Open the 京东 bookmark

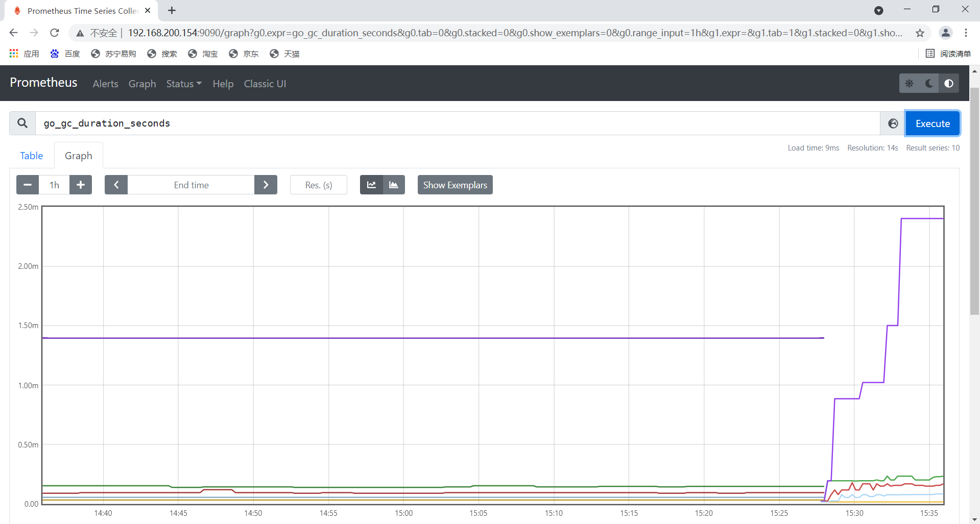click(x=244, y=54)
